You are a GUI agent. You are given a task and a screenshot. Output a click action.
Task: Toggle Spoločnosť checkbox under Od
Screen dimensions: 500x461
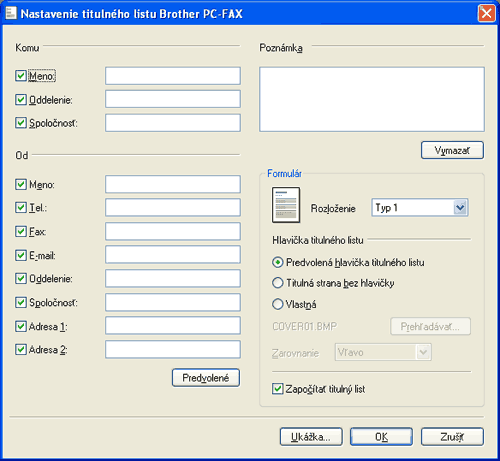click(x=21, y=302)
